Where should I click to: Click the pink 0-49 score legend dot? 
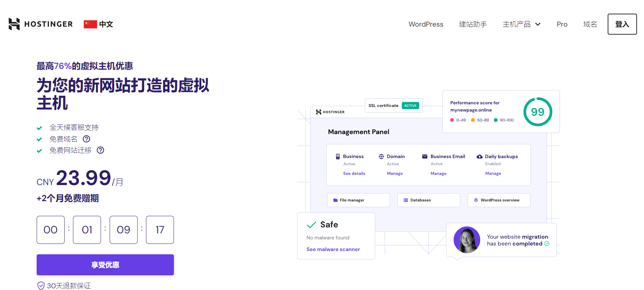tap(452, 120)
